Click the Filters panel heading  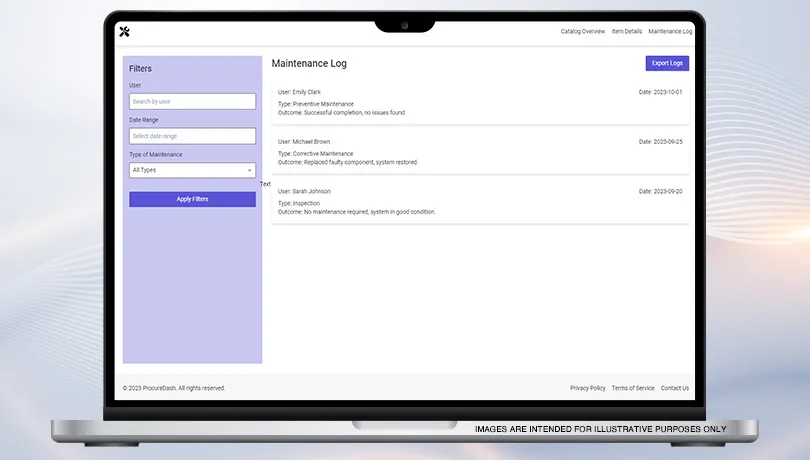click(x=140, y=69)
